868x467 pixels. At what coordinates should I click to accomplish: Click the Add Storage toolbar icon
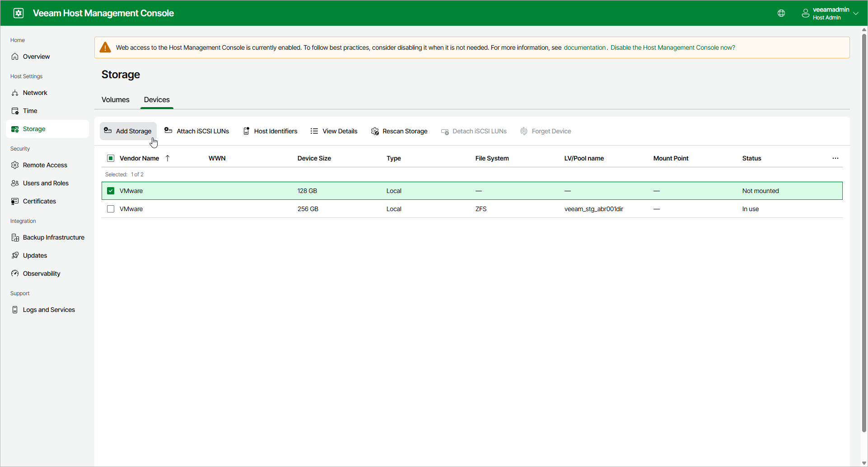(x=107, y=131)
